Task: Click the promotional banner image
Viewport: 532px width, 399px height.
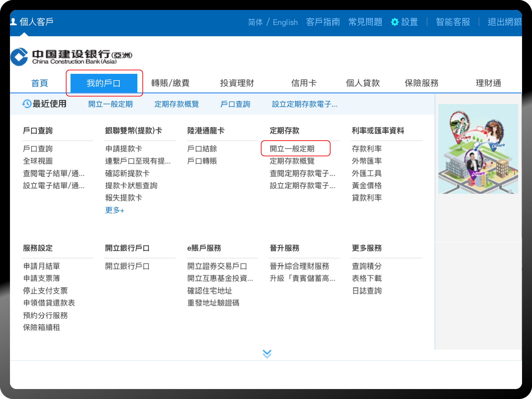Action: 478,149
